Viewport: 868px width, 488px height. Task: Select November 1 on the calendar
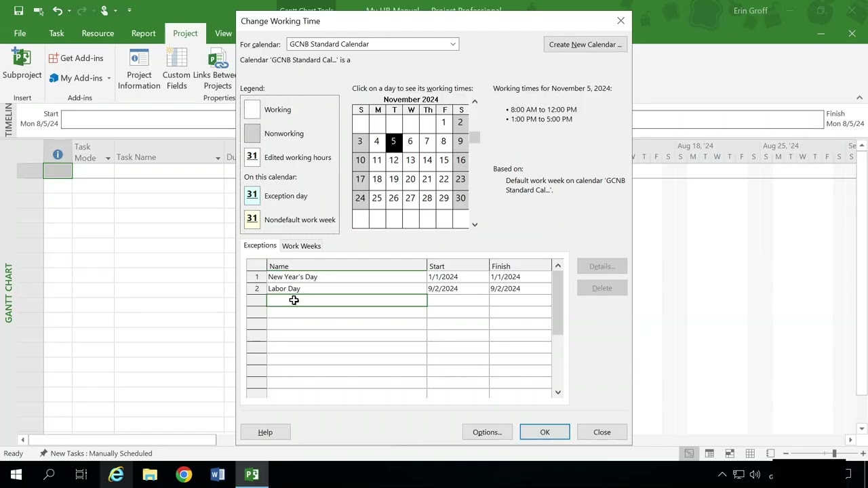click(443, 123)
